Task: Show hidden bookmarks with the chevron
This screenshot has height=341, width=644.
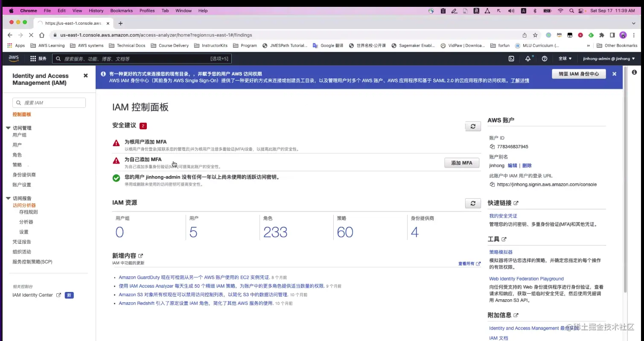Action: [x=589, y=46]
